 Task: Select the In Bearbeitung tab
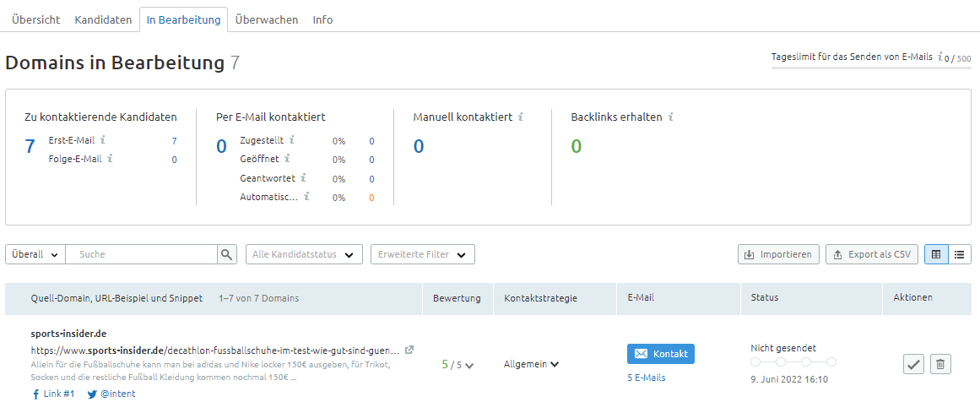(x=184, y=19)
